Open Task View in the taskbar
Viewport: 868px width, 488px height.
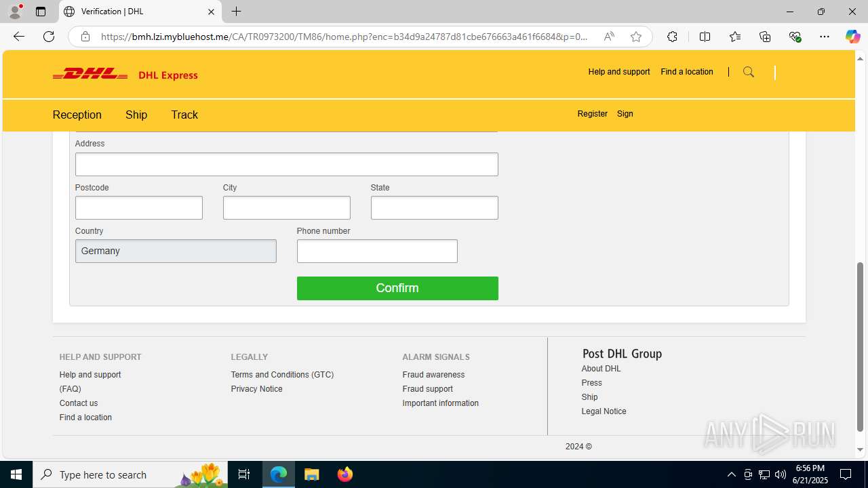point(244,474)
